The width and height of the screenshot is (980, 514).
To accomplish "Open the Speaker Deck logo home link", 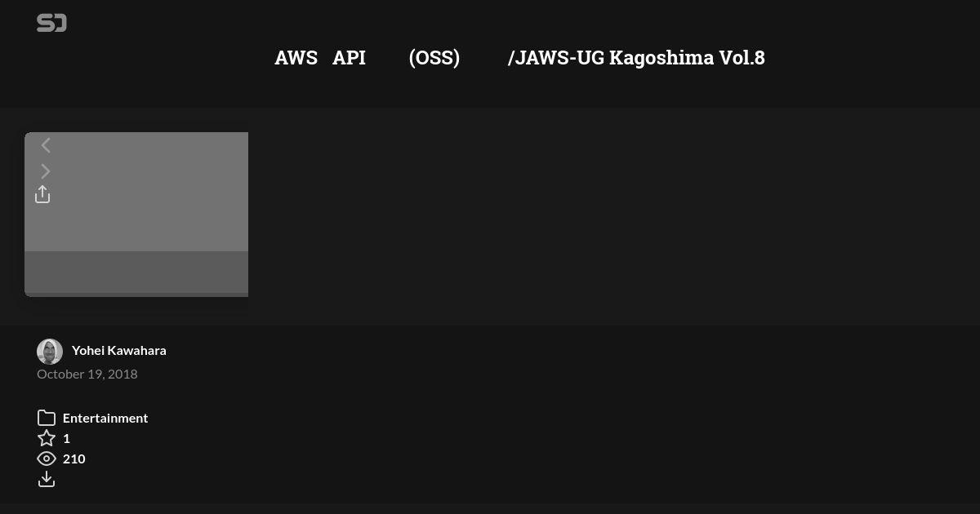I will click(x=51, y=24).
